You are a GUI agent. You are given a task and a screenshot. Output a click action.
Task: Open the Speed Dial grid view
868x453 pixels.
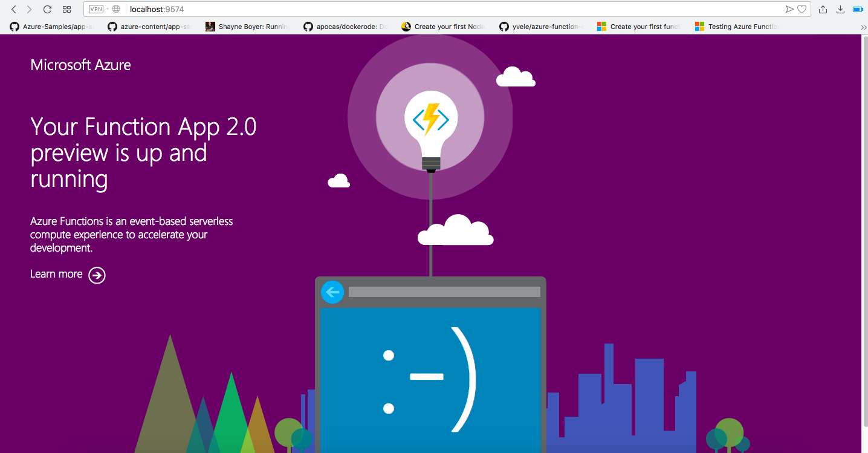click(x=67, y=9)
